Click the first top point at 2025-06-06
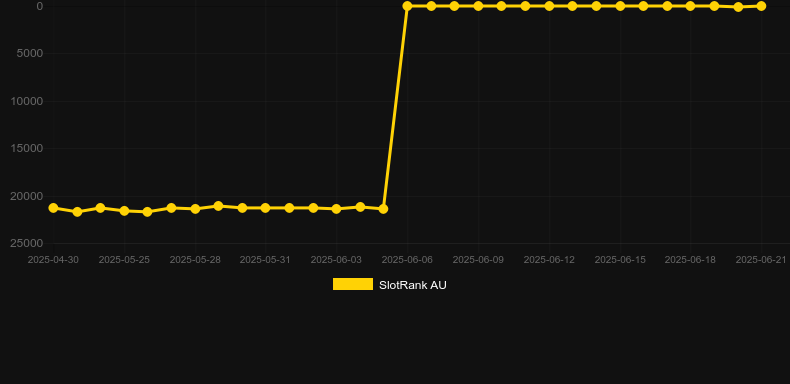Image resolution: width=790 pixels, height=384 pixels. pyautogui.click(x=407, y=6)
